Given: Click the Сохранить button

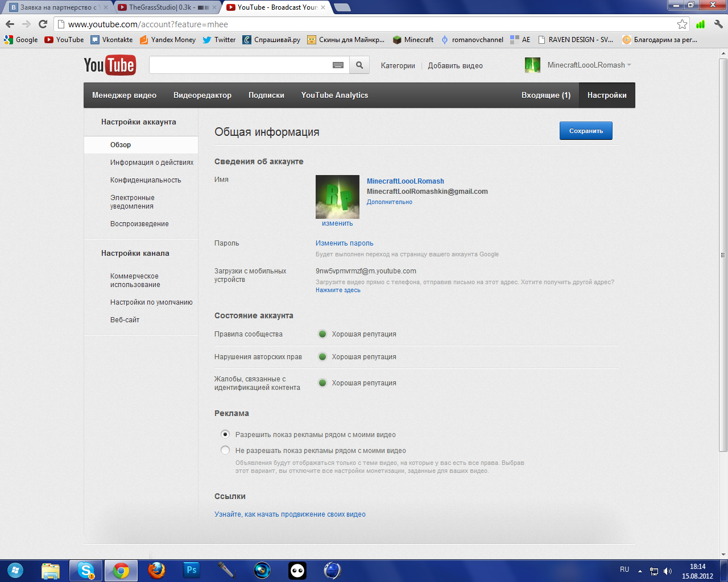Looking at the screenshot, I should 586,131.
